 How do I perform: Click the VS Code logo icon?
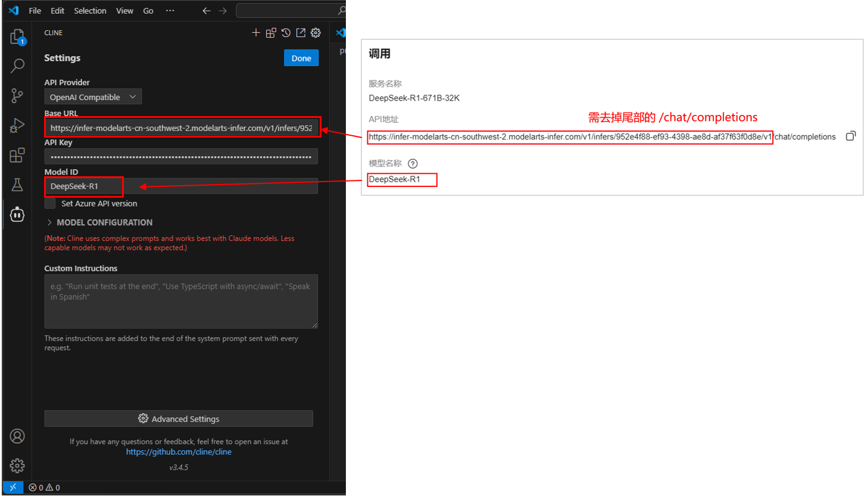click(14, 11)
